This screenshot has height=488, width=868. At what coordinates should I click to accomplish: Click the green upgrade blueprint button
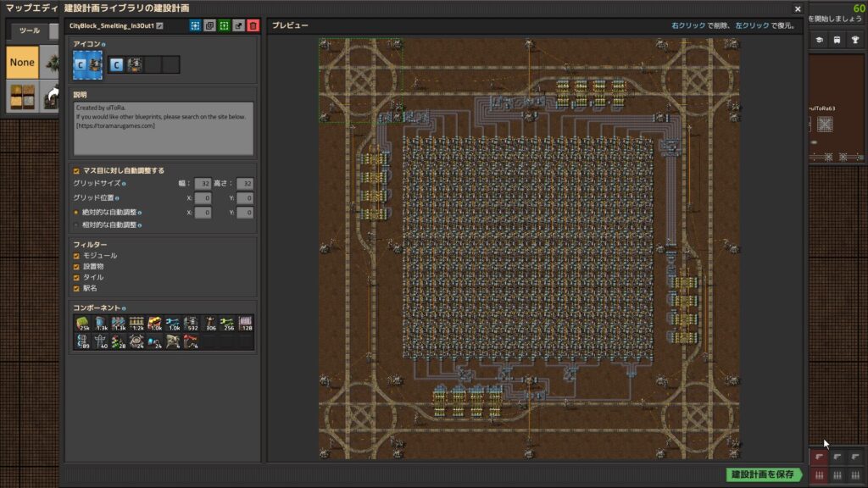coord(224,25)
